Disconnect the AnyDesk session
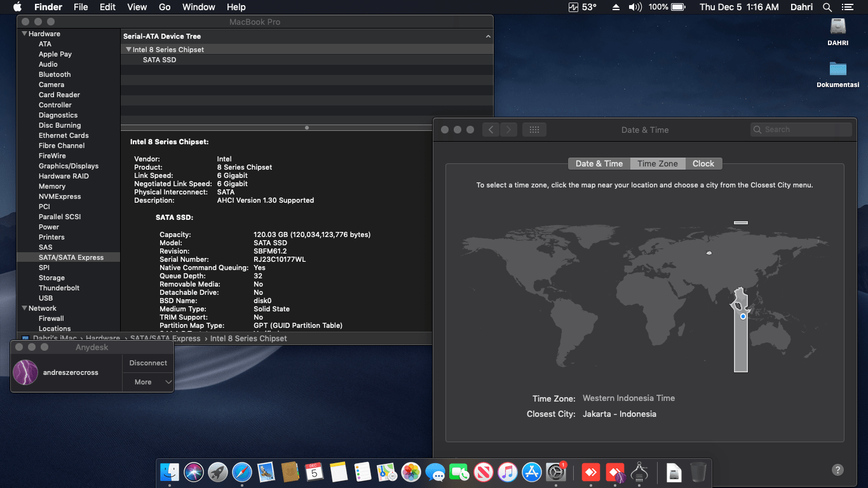 click(148, 363)
